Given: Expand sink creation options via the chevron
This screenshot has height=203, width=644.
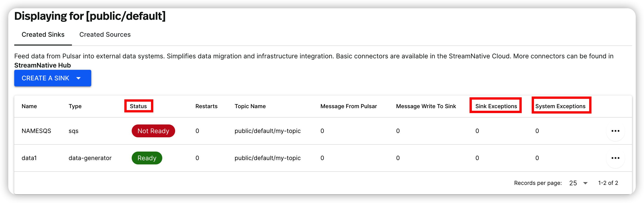Looking at the screenshot, I should [79, 78].
